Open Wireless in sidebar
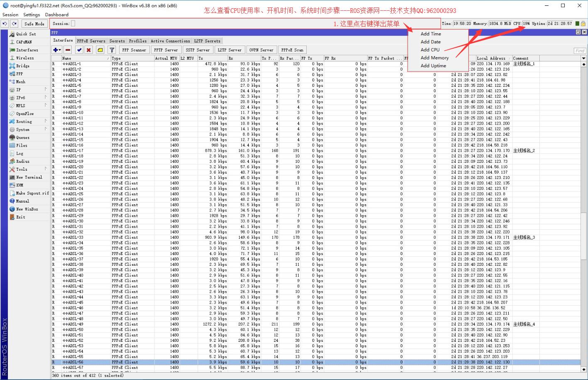This screenshot has width=588, height=380. point(25,58)
